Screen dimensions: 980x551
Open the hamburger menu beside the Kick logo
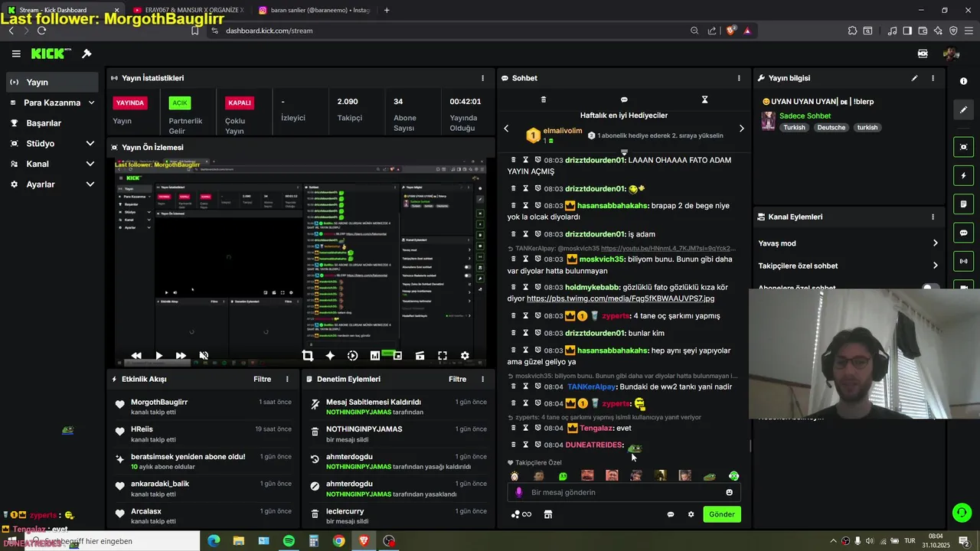tap(16, 54)
